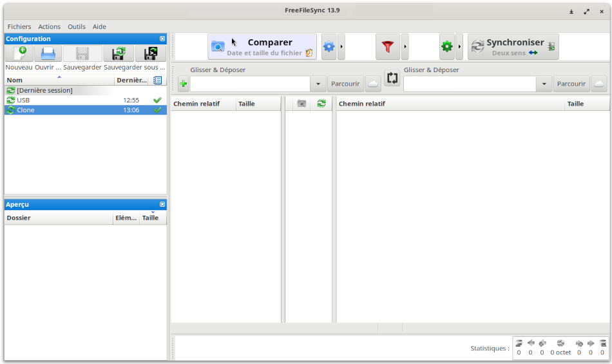Add folder pair with green plus
This screenshot has width=612, height=364.
[x=184, y=84]
